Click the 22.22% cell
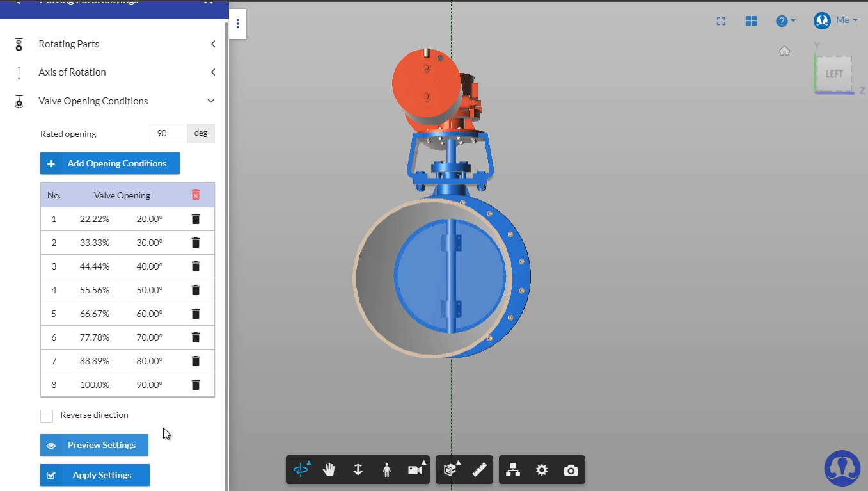This screenshot has width=868, height=491. pos(95,219)
